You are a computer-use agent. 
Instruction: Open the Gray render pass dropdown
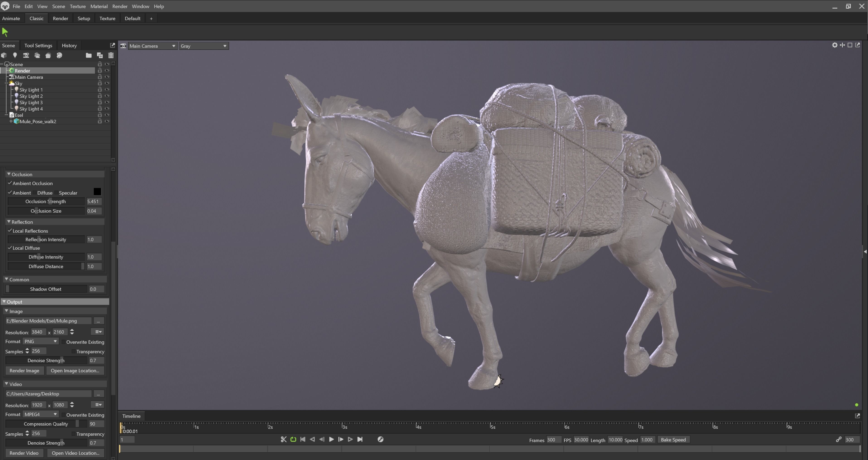[203, 46]
